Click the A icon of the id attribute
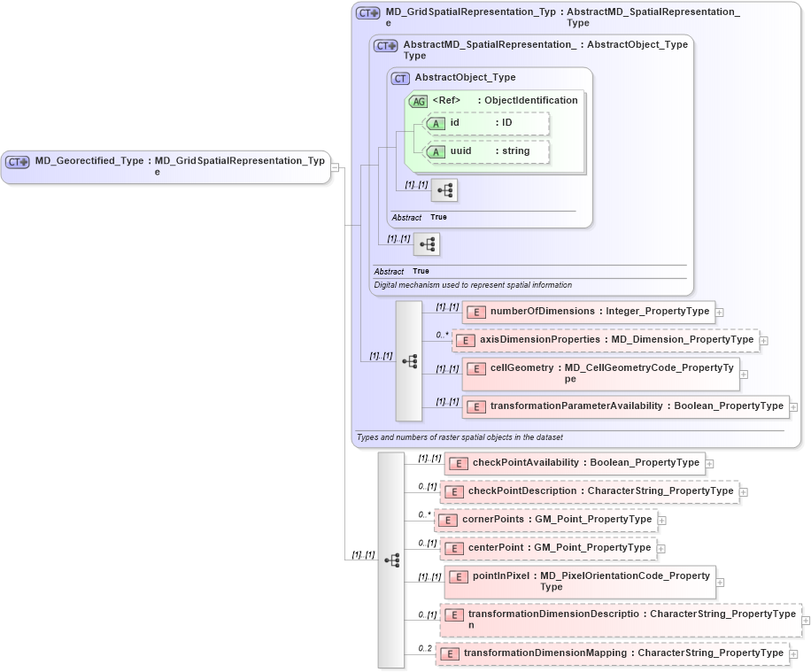Screen dimensions: 811x672 (x=437, y=123)
